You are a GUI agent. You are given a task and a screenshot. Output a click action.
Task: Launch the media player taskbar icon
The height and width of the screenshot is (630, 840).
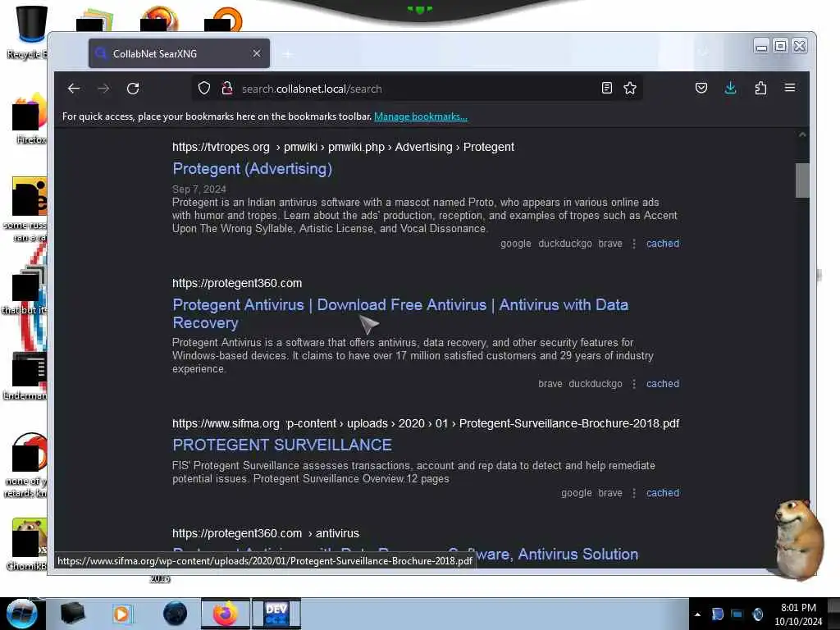(121, 614)
